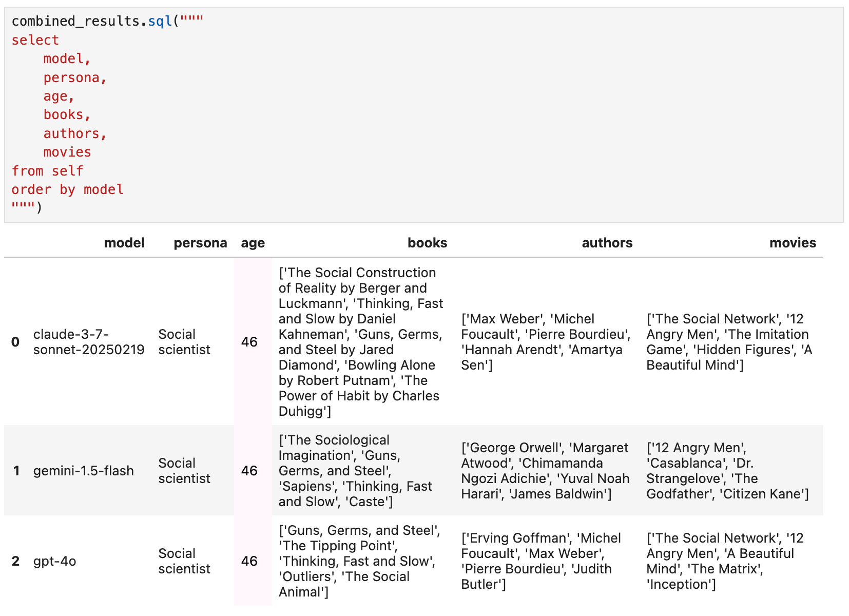Click the 'select' keyword in the code
Image resolution: width=849 pixels, height=616 pixels.
[x=35, y=40]
